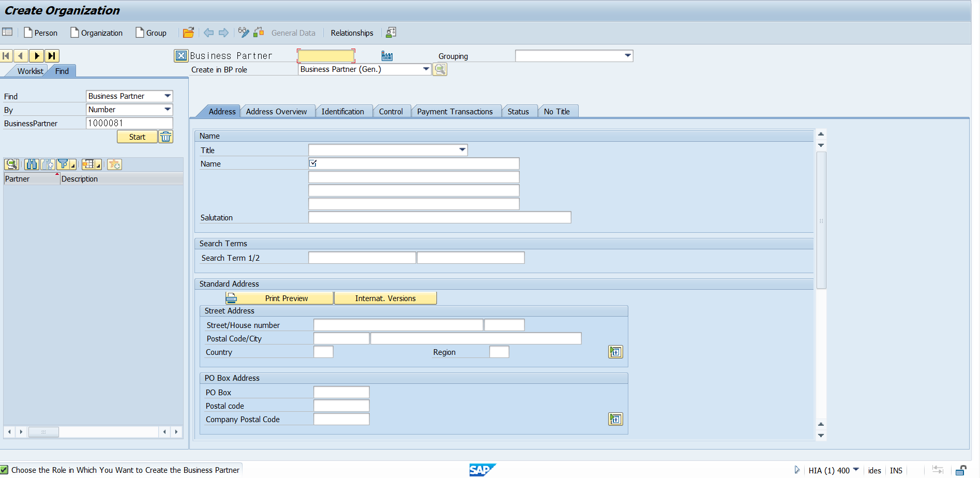Expand more fields in Street Address section
Viewport: 980px width, 478px height.
(615, 352)
